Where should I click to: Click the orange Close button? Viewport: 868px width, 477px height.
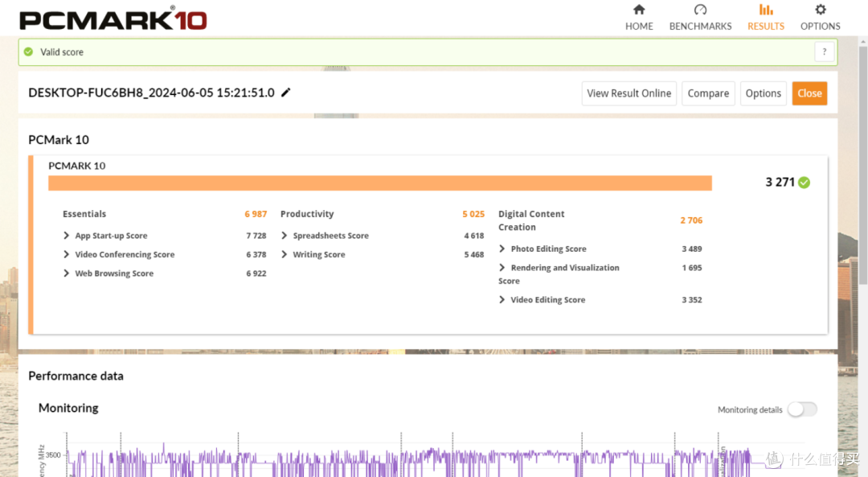coord(809,93)
